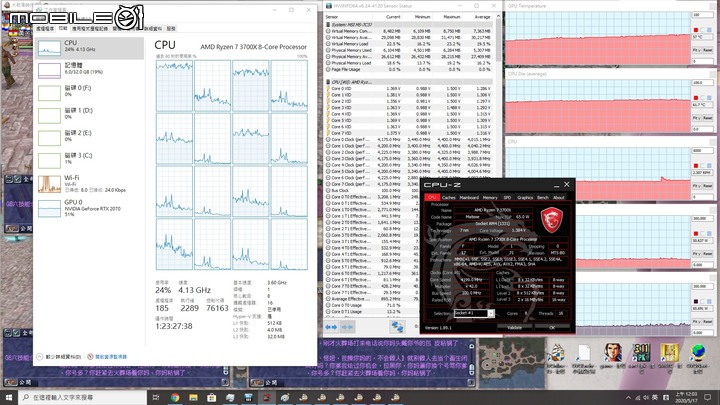Screen dimensions: 720x405
Task: Click the 英 input method indicator
Action: [x=654, y=398]
